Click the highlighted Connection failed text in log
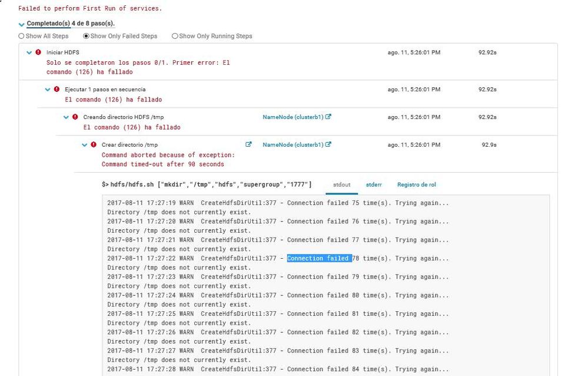Viewport: 588px width, 376px height. point(318,258)
